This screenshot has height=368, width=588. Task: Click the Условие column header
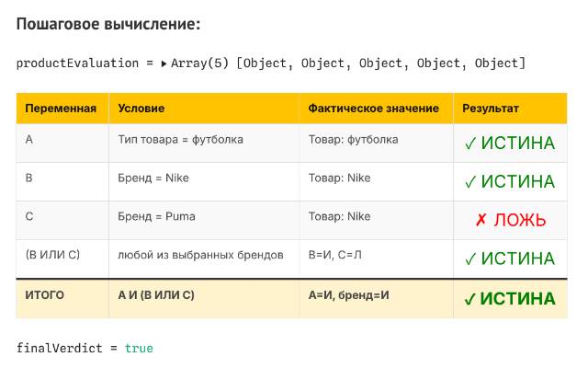(141, 109)
